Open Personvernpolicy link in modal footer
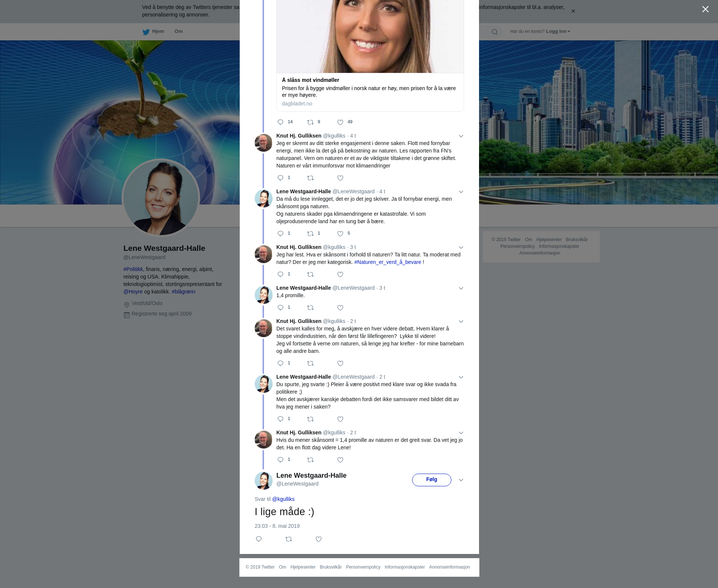The image size is (718, 588). point(363,567)
